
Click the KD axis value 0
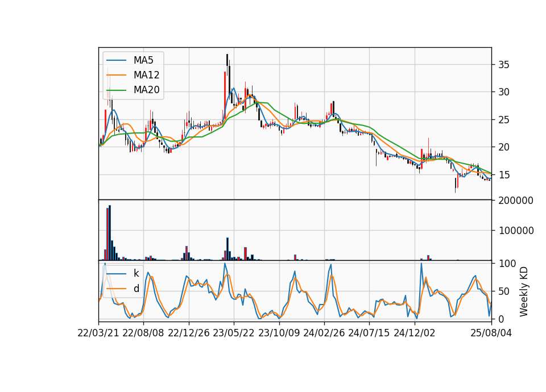click(502, 319)
